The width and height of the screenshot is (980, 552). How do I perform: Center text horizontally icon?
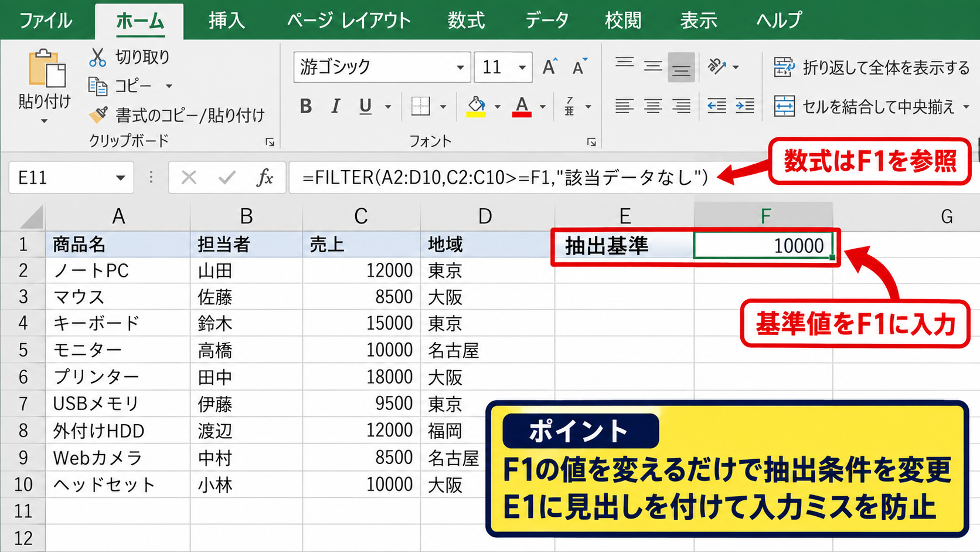coord(653,106)
